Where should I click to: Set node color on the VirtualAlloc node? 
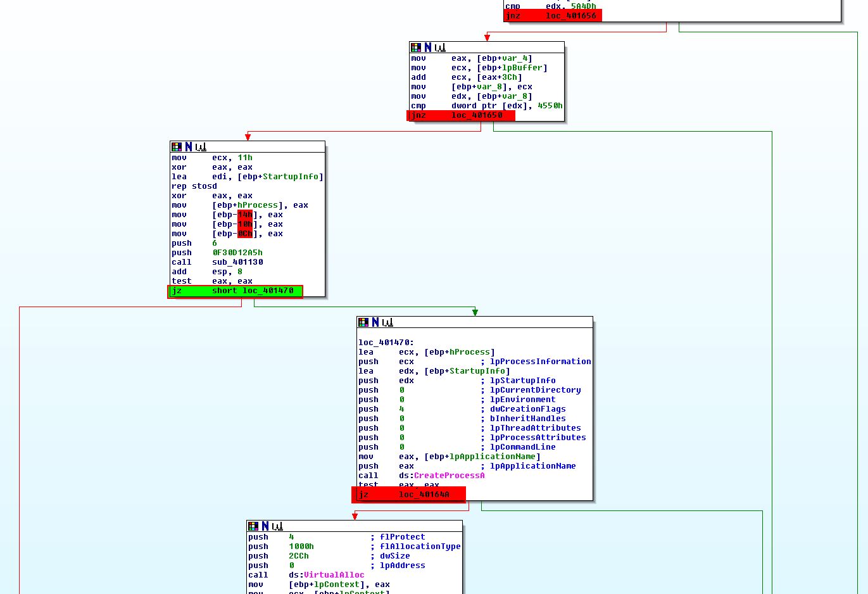click(x=253, y=526)
